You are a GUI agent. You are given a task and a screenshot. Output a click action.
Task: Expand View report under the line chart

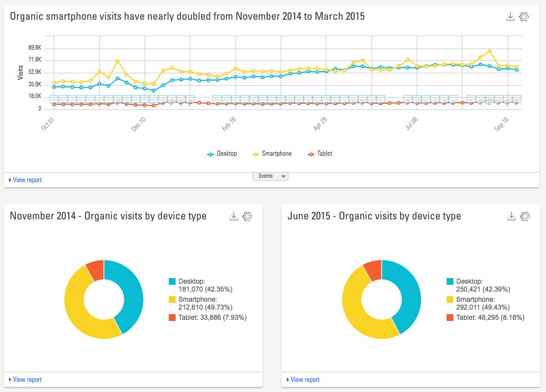point(26,180)
